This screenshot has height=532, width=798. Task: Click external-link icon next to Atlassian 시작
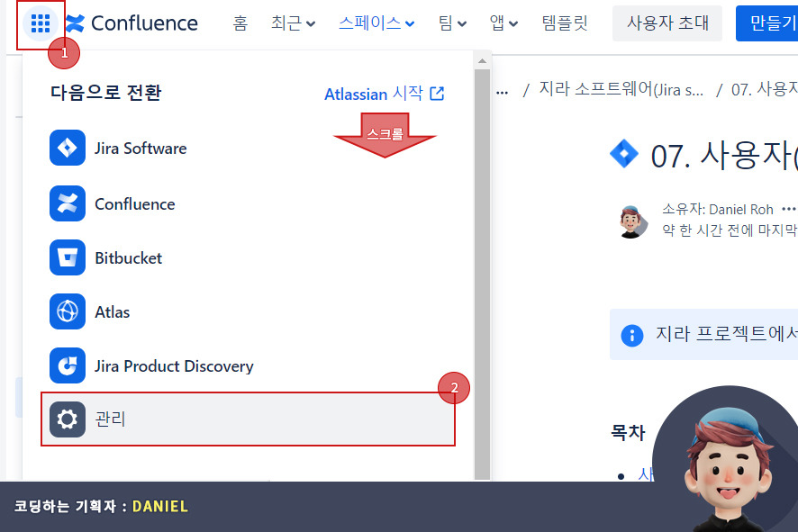pyautogui.click(x=437, y=94)
